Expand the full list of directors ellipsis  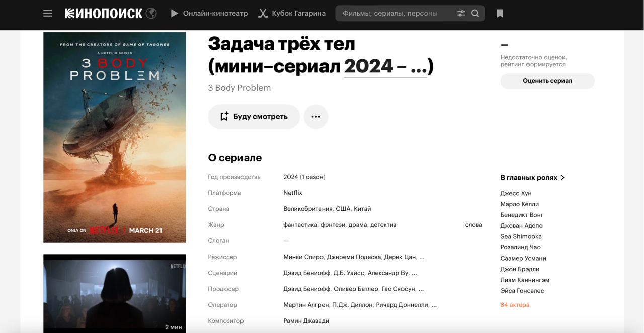click(x=422, y=257)
